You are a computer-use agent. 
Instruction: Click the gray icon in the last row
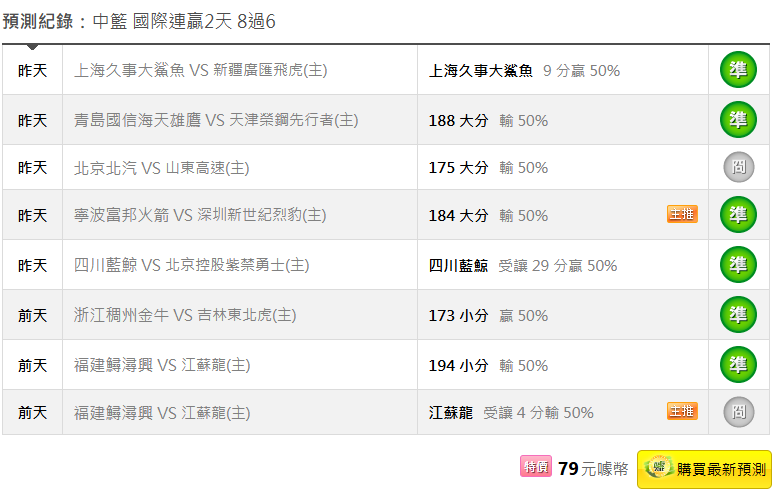click(738, 411)
